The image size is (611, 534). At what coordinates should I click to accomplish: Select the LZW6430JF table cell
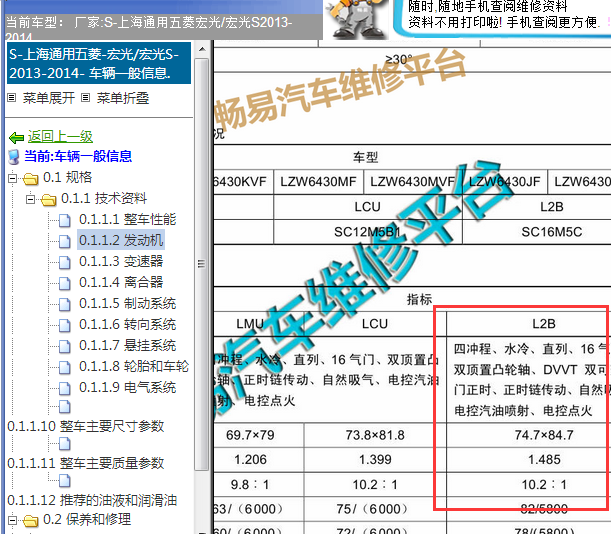click(505, 182)
